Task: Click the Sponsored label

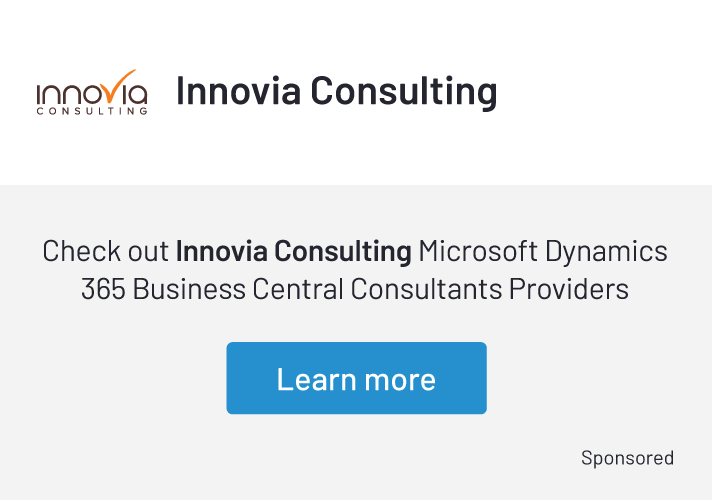Action: [627, 458]
